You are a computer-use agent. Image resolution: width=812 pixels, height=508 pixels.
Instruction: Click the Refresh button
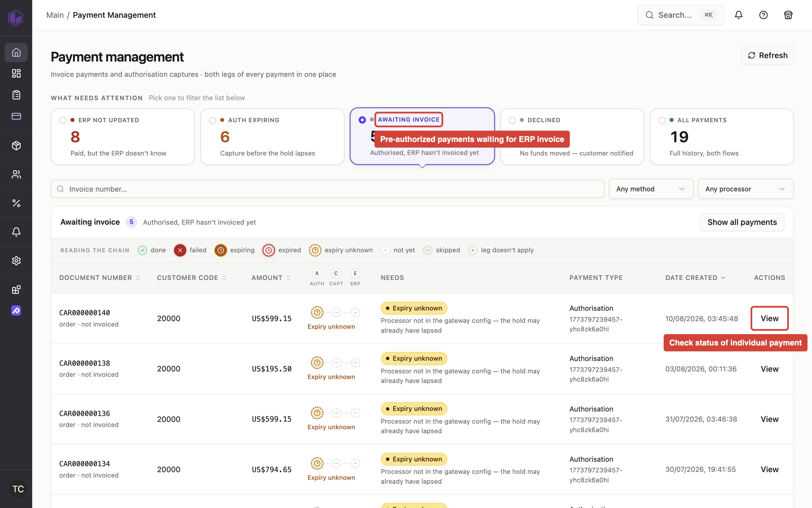click(x=767, y=55)
